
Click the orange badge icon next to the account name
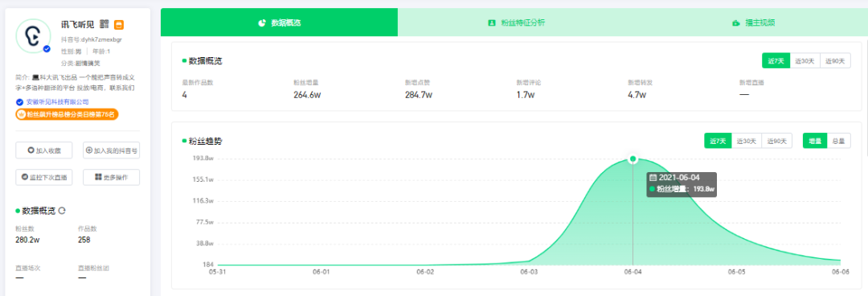point(118,24)
